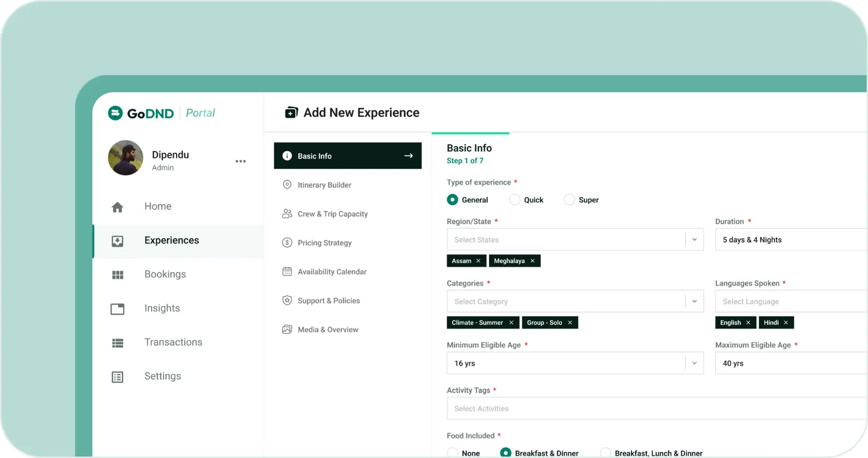868x458 pixels.
Task: Open Availability Calendar section
Action: pos(332,272)
